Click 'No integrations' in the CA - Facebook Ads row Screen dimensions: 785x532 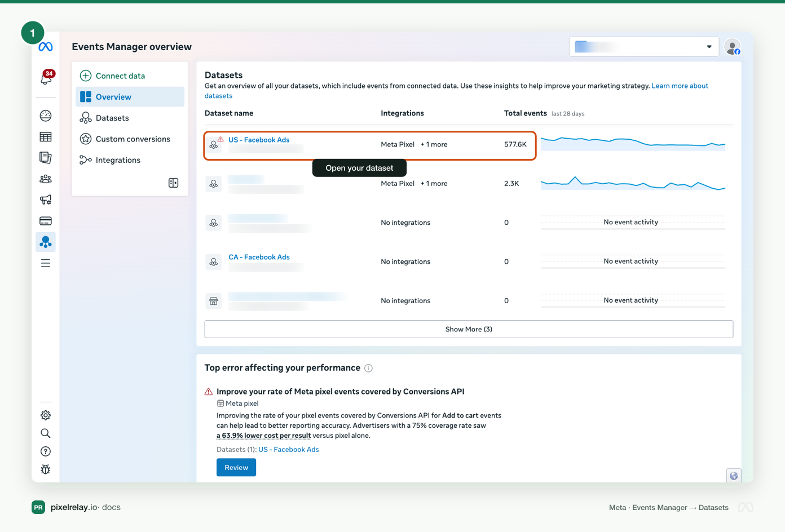click(405, 262)
